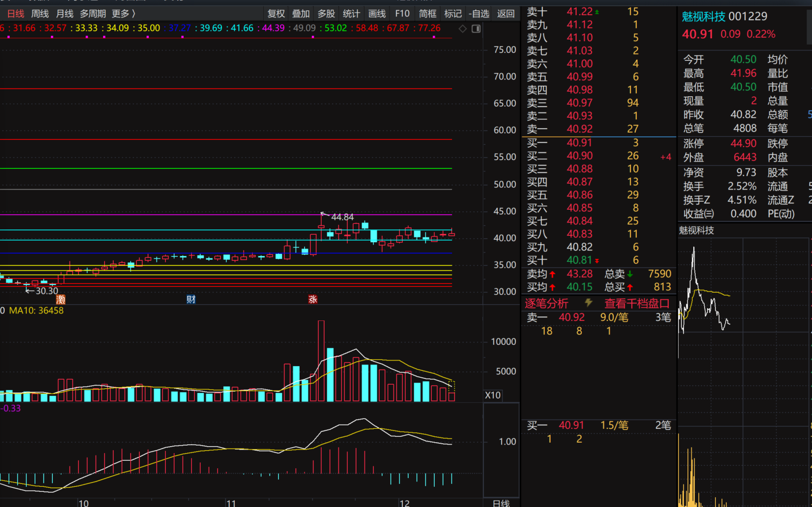This screenshot has width=812, height=507.
Task: Click the 涨 limit-up marker on chart
Action: click(312, 299)
